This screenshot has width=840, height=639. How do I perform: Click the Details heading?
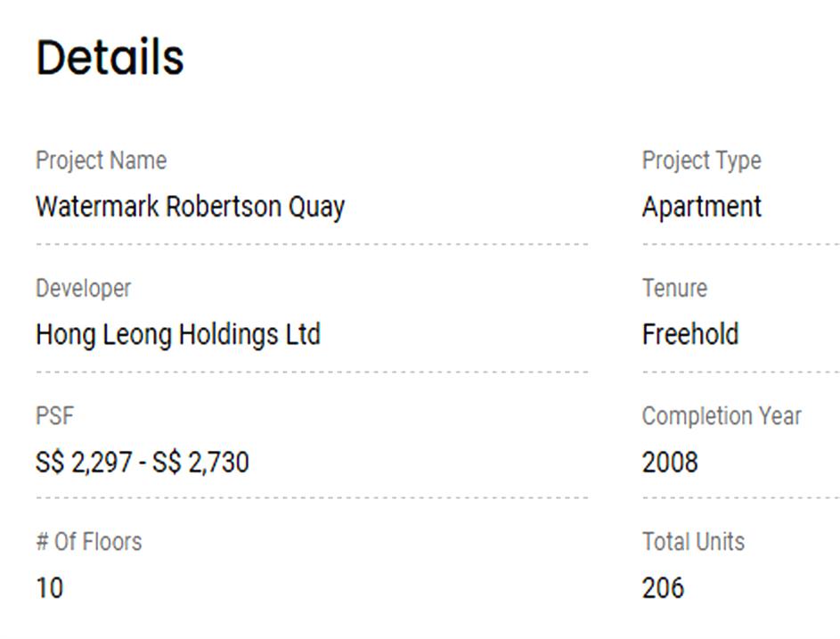coord(110,58)
